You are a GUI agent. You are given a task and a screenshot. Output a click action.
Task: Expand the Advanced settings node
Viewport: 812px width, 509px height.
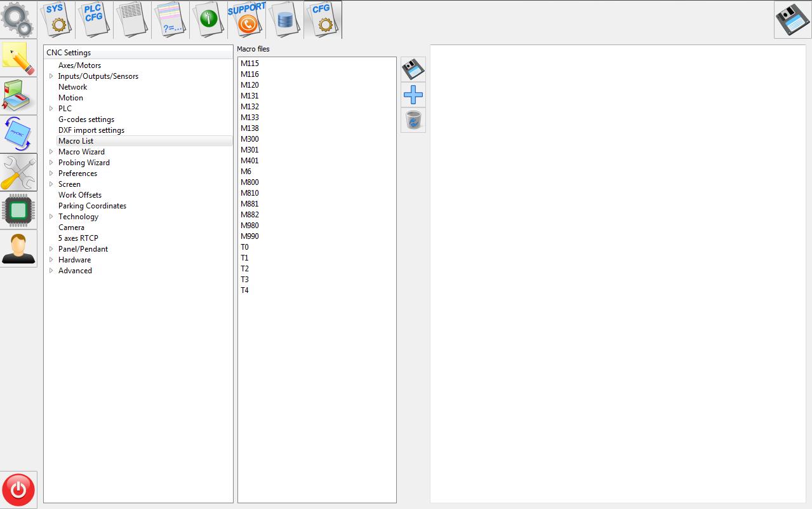coord(51,271)
